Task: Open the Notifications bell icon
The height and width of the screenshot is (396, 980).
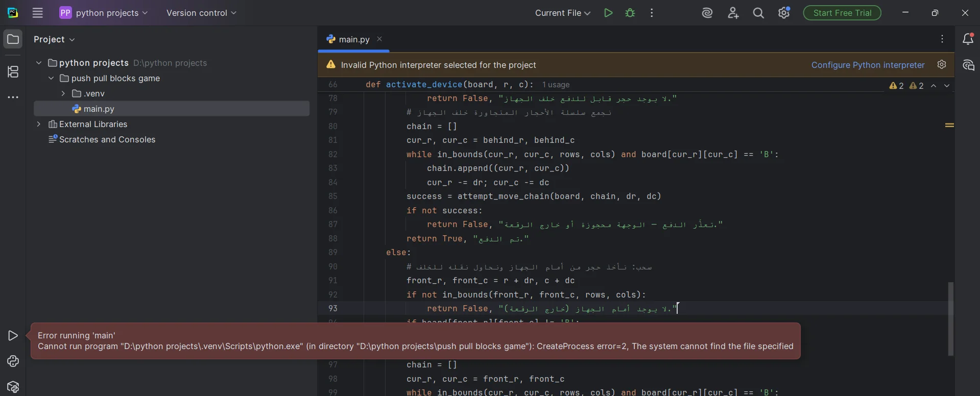Action: click(x=968, y=39)
